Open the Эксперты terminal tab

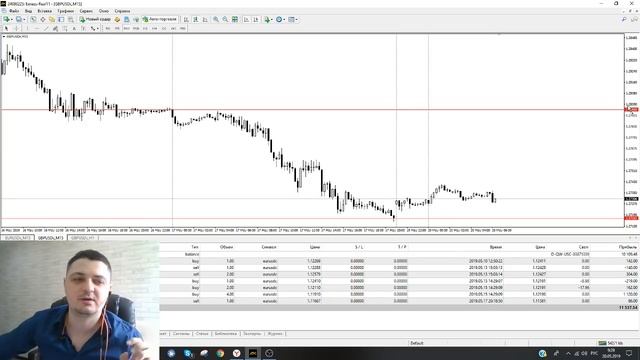[x=252, y=333]
